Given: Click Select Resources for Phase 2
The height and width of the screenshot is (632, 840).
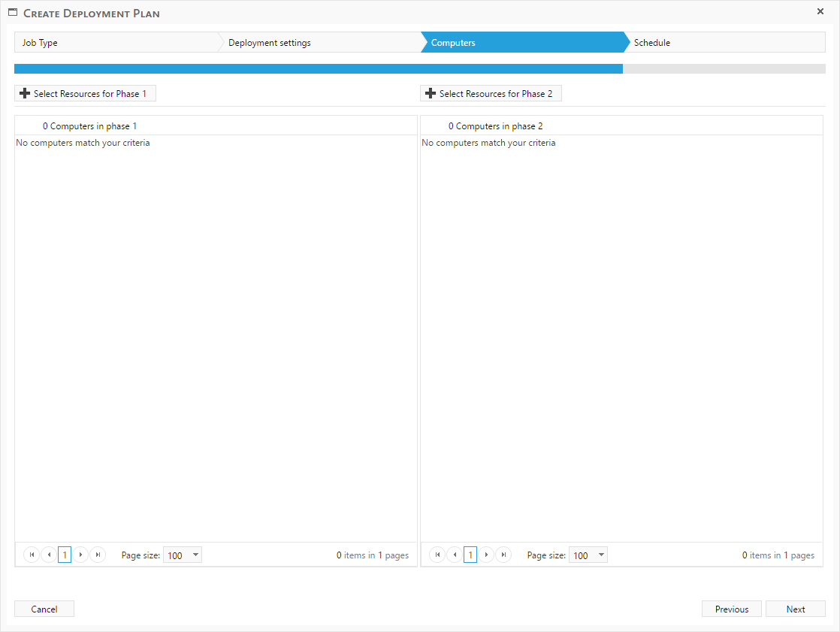Looking at the screenshot, I should tap(491, 94).
